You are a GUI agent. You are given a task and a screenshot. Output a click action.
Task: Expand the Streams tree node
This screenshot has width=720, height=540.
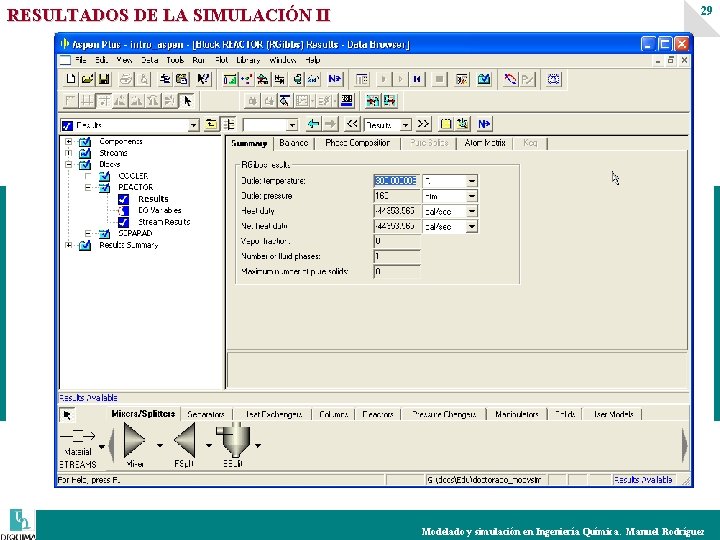click(x=68, y=153)
